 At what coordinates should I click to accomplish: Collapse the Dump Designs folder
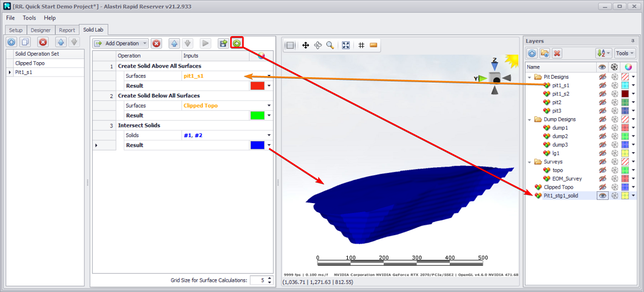point(530,119)
